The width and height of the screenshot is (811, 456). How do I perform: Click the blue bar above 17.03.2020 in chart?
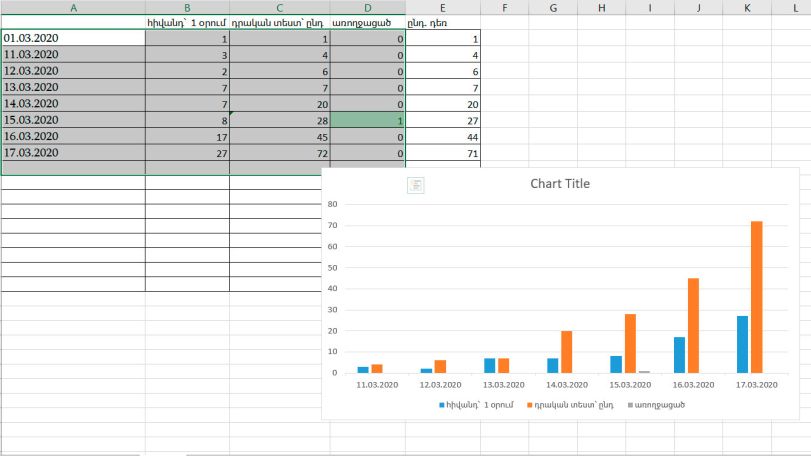click(x=742, y=344)
